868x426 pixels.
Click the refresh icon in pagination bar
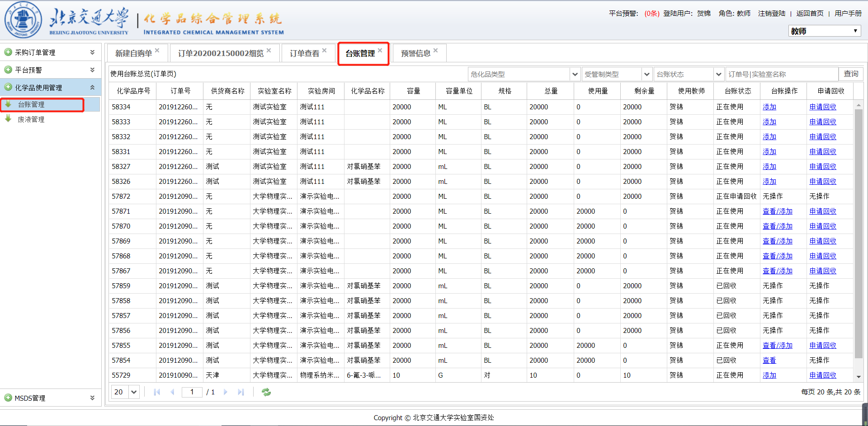click(x=266, y=392)
